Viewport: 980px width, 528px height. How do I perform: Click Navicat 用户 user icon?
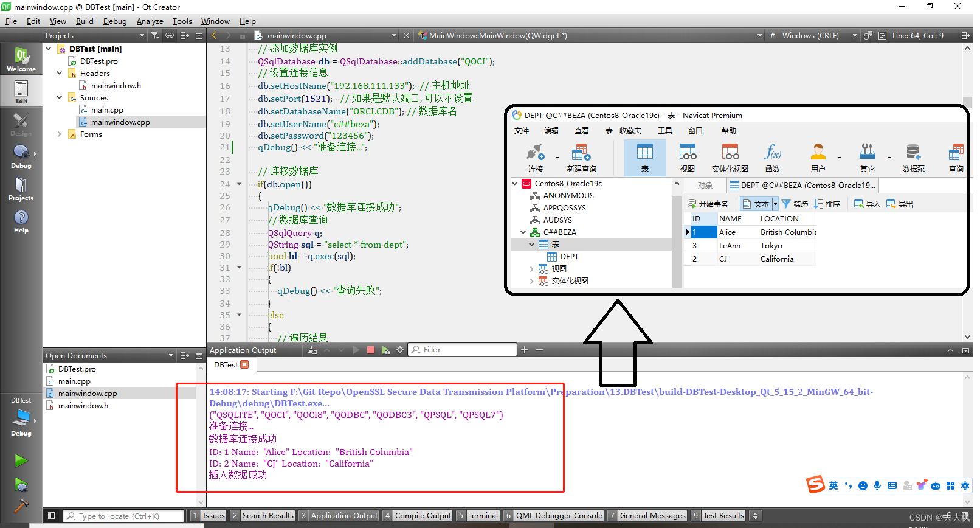pos(818,158)
